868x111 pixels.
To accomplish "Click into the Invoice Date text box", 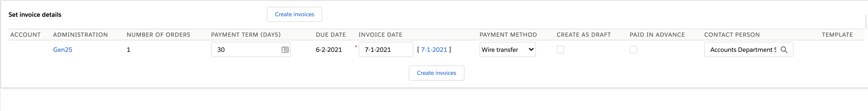I will pos(386,50).
